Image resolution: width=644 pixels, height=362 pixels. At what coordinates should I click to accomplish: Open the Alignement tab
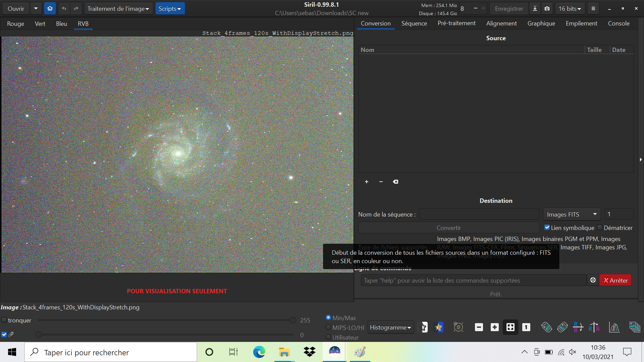click(501, 23)
